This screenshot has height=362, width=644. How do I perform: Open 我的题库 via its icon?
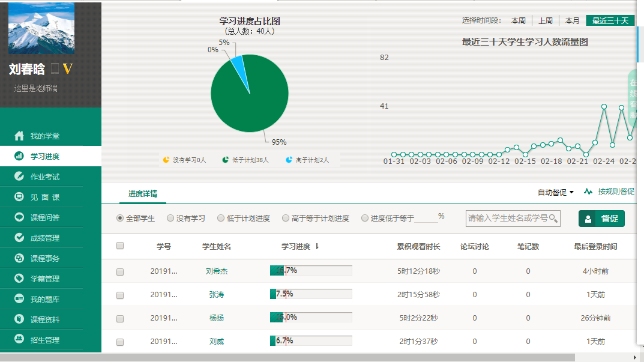[19, 300]
